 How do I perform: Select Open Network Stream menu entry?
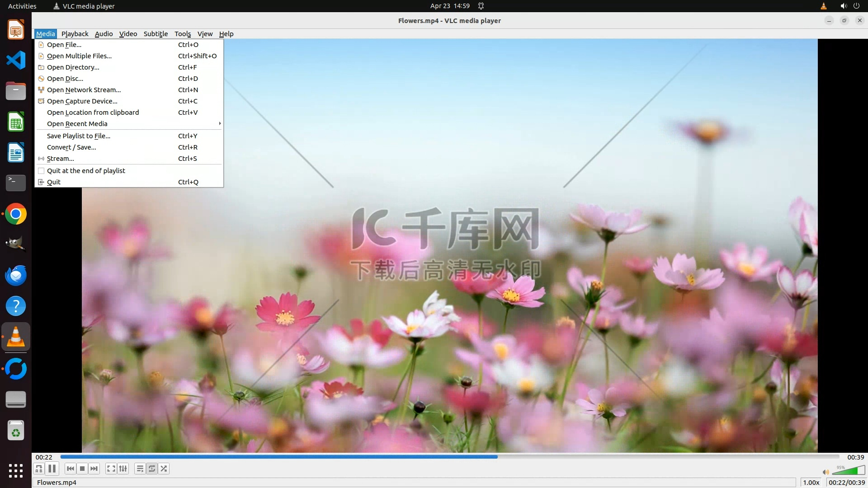[84, 90]
